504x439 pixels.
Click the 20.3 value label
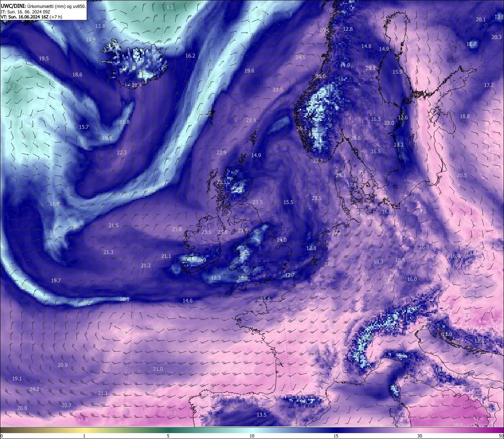tap(497, 37)
